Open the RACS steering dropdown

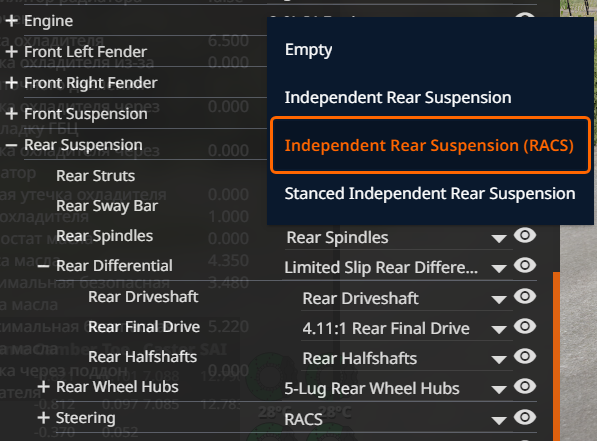[x=398, y=420]
